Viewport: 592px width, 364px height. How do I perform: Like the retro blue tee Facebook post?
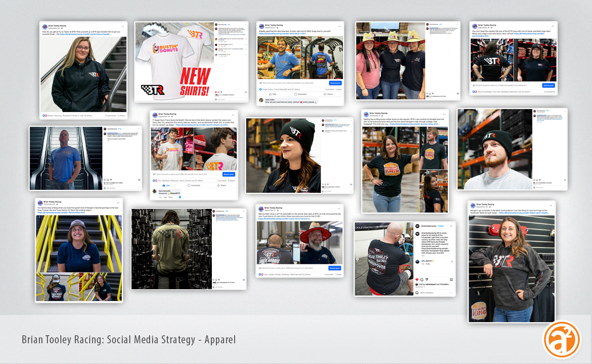tap(273, 94)
